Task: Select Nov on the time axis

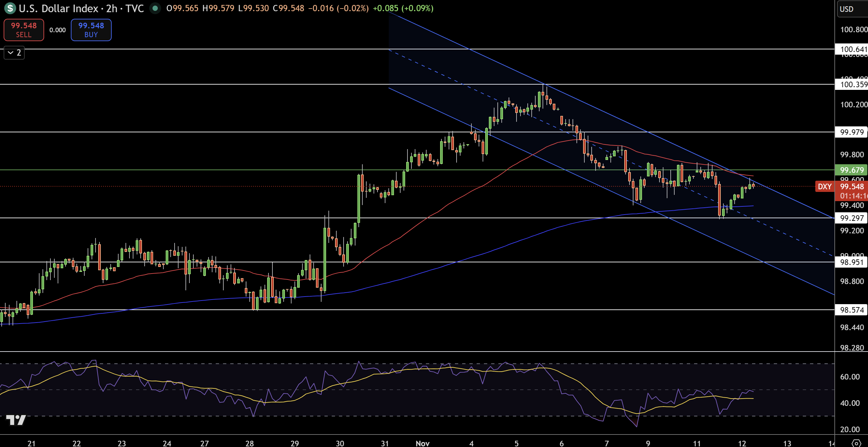Action: 422,443
